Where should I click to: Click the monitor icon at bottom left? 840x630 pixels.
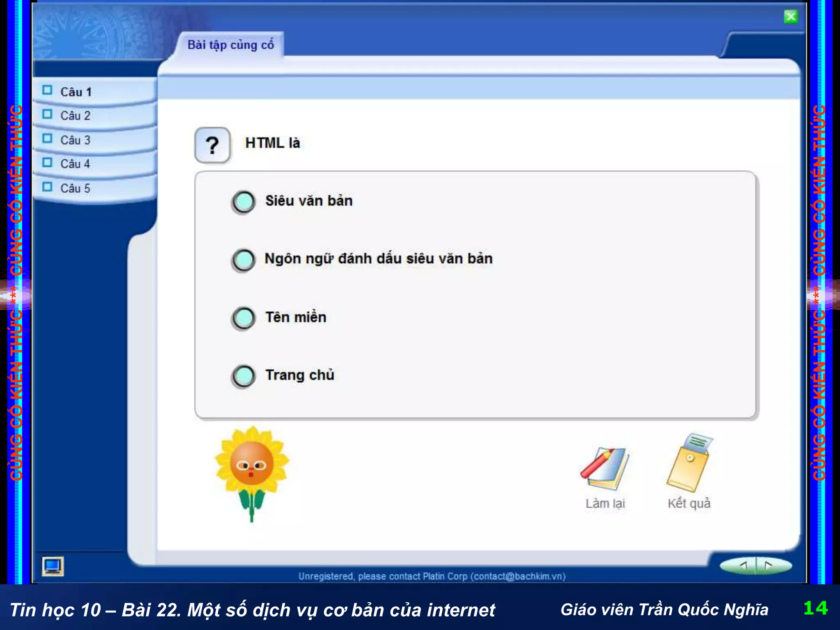(52, 566)
